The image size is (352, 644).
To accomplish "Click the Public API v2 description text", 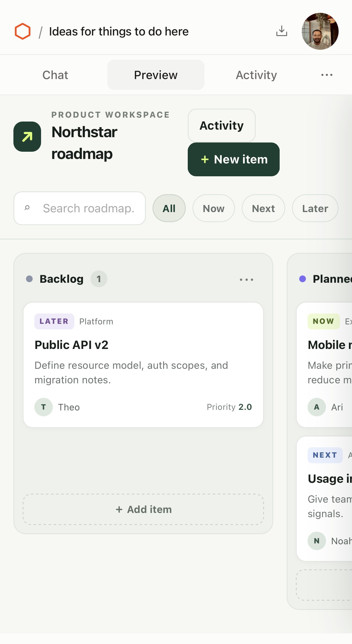I will pyautogui.click(x=131, y=372).
